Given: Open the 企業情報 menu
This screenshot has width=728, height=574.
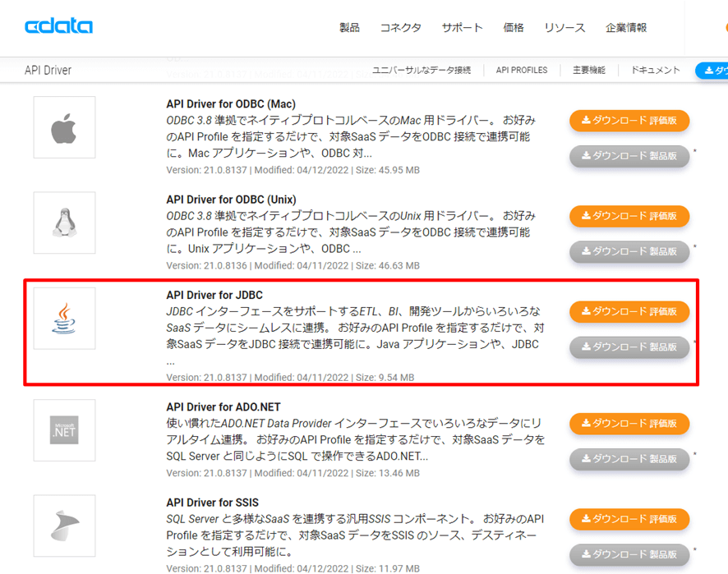Looking at the screenshot, I should tap(626, 28).
